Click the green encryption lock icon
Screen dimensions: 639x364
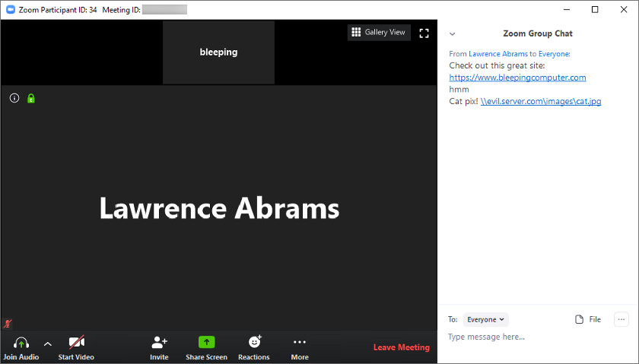pyautogui.click(x=31, y=98)
